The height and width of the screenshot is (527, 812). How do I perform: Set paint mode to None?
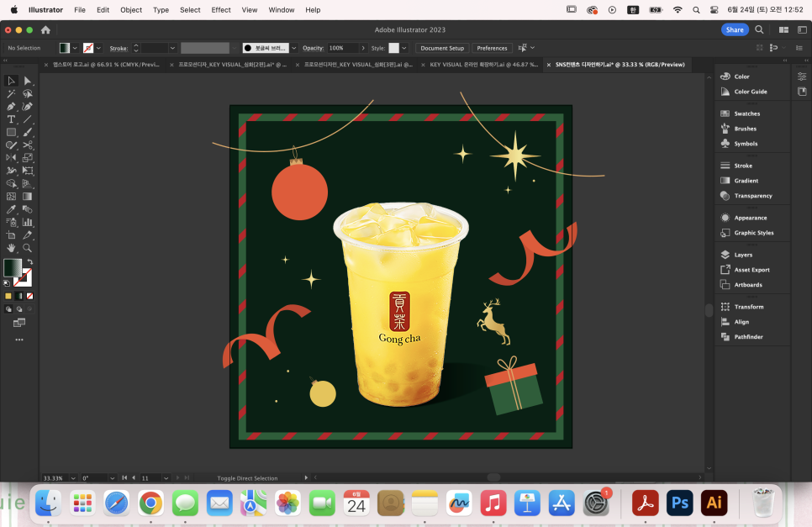click(30, 296)
